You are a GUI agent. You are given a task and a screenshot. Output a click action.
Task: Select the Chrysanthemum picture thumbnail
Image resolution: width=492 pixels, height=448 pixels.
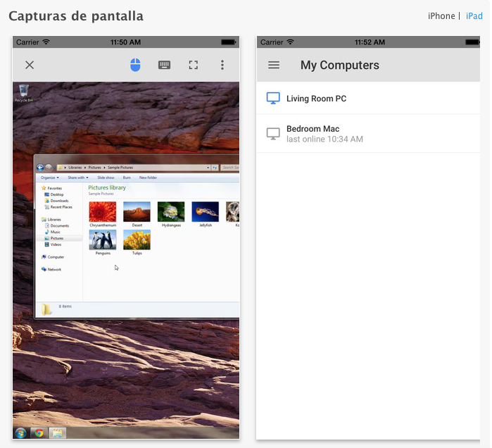click(102, 212)
